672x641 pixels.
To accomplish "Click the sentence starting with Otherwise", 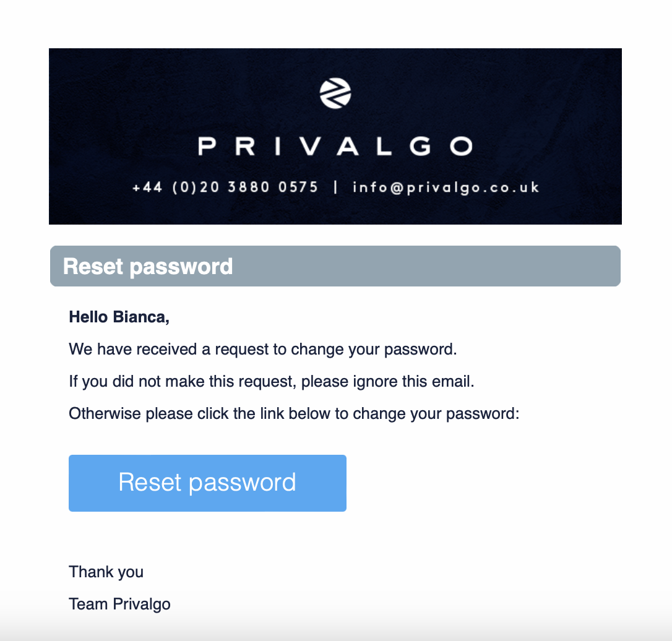I will tap(293, 413).
